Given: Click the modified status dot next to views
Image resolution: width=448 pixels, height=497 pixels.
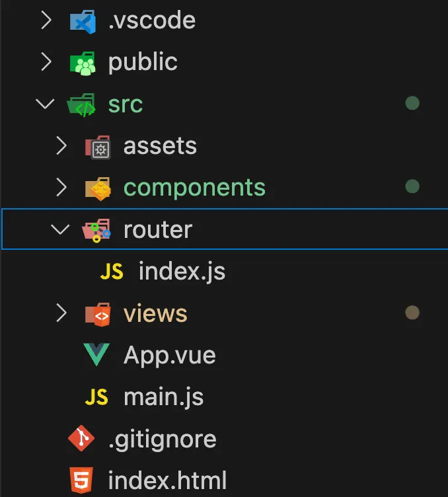Looking at the screenshot, I should coord(412,313).
